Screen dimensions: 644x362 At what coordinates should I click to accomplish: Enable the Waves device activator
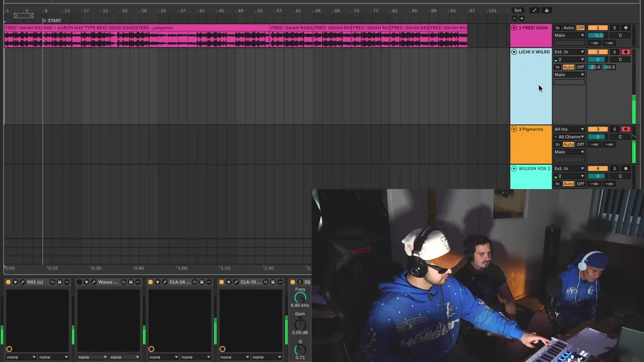(79, 282)
